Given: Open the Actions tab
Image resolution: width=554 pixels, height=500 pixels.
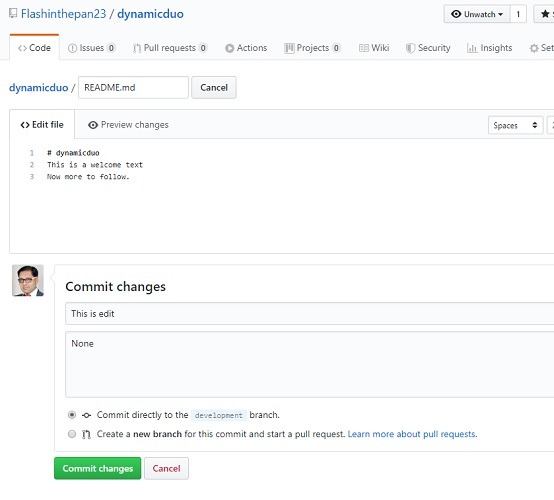Looking at the screenshot, I should (246, 48).
